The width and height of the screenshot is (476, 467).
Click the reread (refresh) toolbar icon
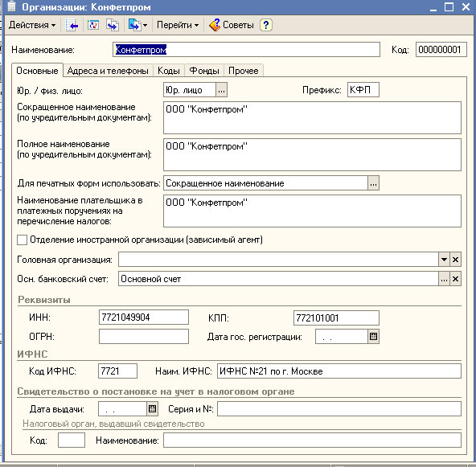pos(93,25)
